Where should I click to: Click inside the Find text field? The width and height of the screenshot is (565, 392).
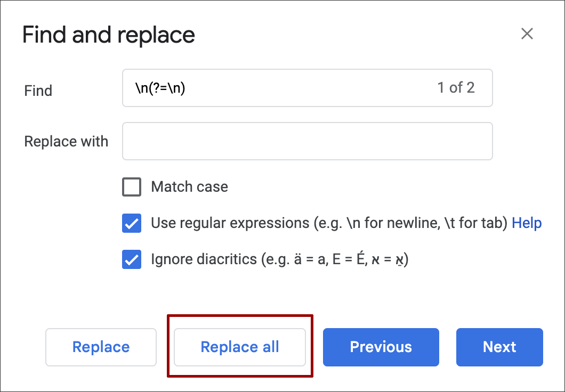coord(298,88)
